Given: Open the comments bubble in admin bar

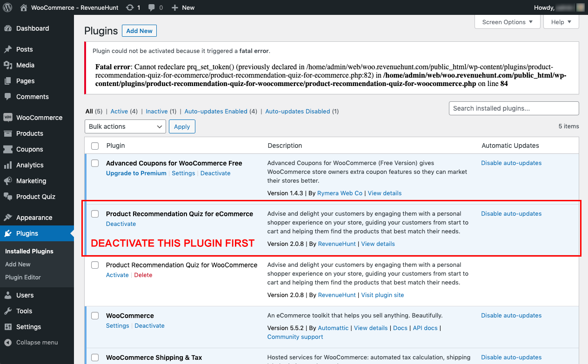Looking at the screenshot, I should [x=152, y=7].
